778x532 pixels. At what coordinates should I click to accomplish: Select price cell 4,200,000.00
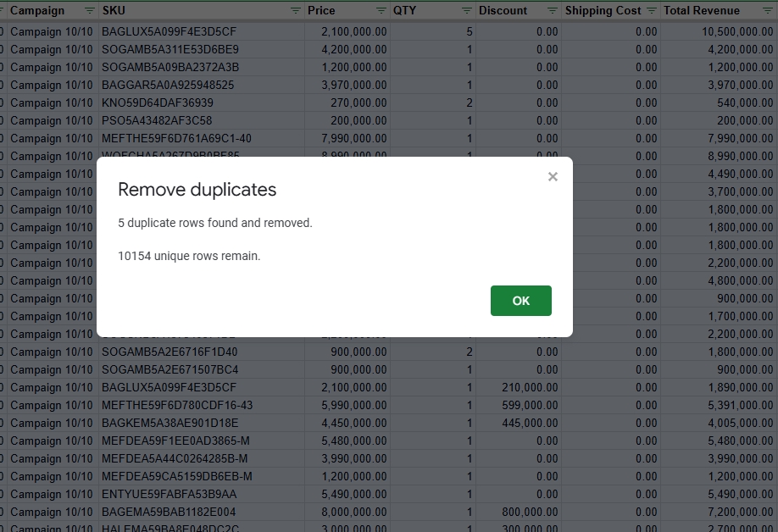347,50
